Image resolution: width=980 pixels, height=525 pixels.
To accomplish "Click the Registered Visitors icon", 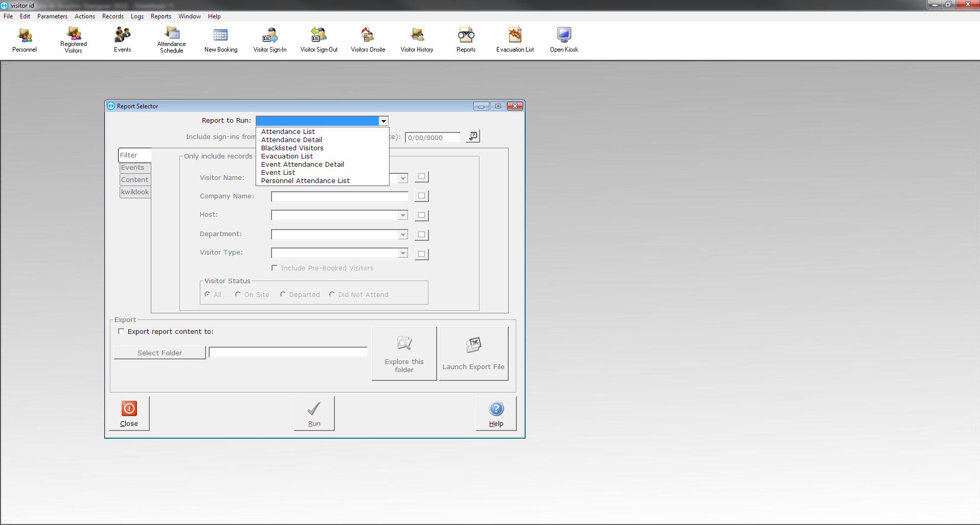I will pos(73,40).
